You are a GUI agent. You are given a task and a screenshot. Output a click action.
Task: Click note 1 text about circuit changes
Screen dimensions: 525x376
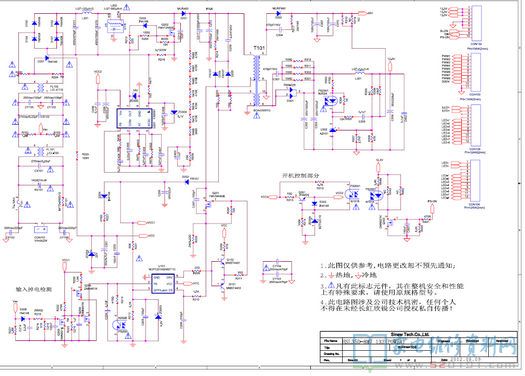pos(388,266)
